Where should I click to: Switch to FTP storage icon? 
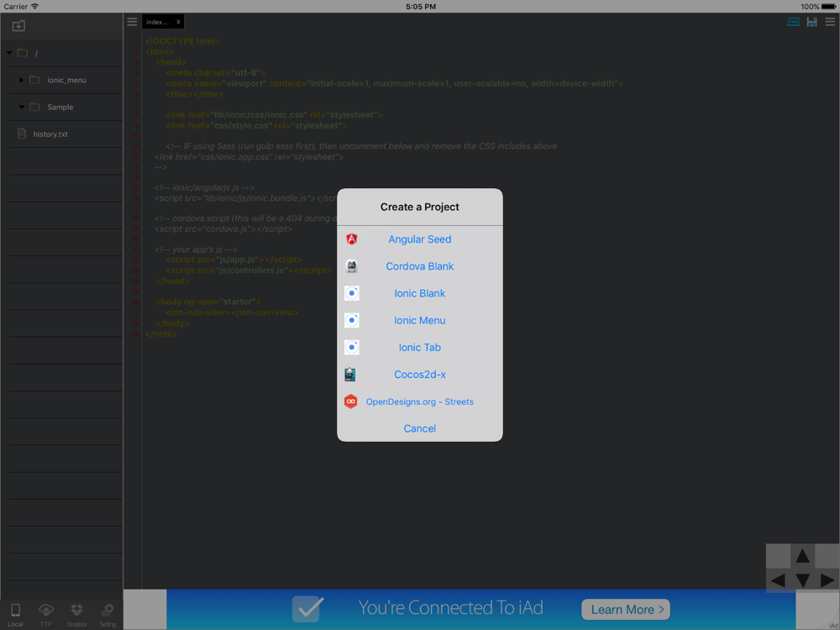46,615
